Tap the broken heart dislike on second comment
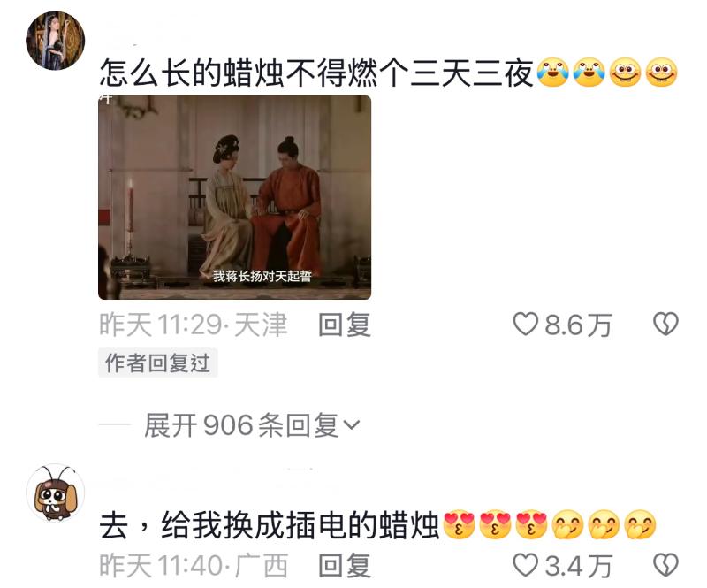 pyautogui.click(x=665, y=565)
